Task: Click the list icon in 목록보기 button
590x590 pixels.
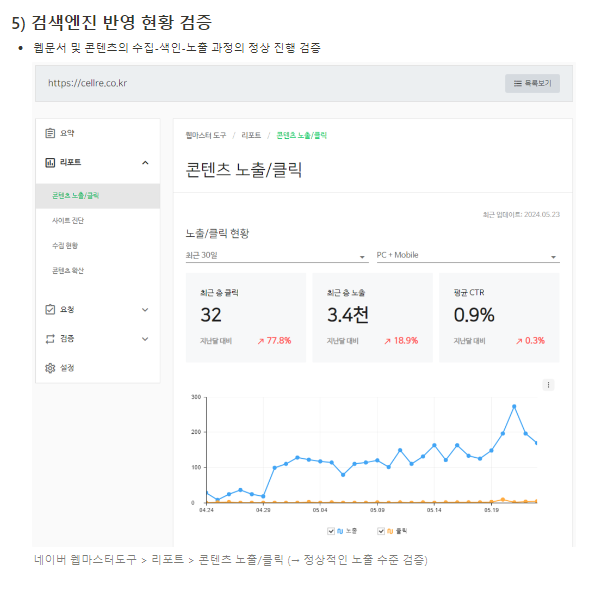Action: coord(518,83)
